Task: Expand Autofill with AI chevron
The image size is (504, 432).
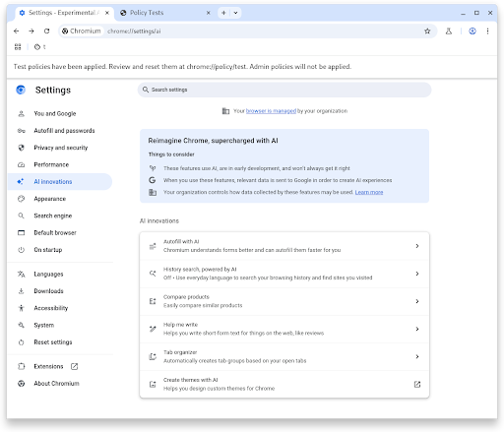Action: tap(417, 246)
